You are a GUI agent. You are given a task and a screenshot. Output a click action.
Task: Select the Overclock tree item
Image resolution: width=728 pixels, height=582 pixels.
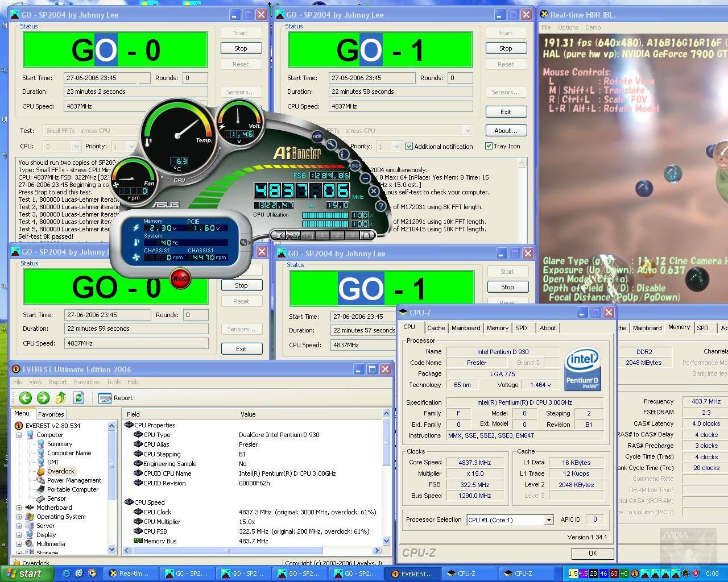61,471
